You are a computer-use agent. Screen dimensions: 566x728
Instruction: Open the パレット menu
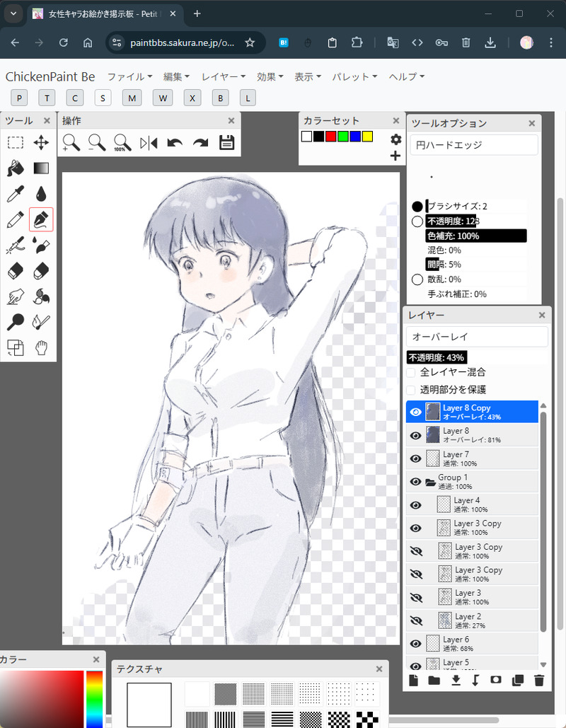coord(354,76)
